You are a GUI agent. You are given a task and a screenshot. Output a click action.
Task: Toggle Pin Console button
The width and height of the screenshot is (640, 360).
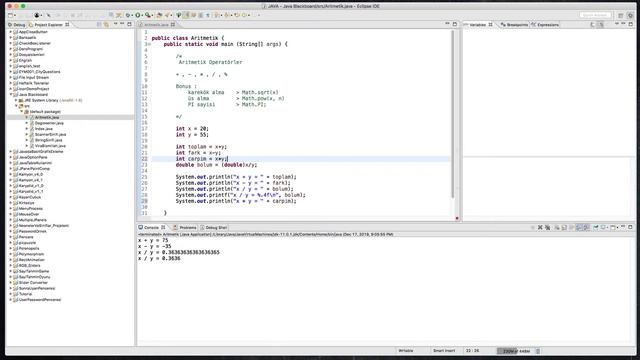point(596,227)
